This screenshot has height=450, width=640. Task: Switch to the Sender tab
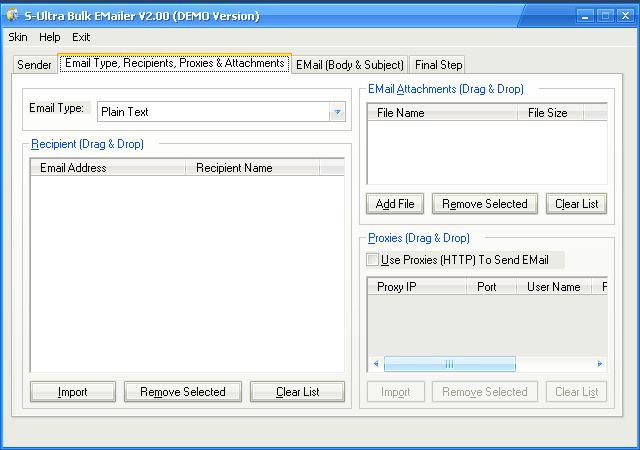pyautogui.click(x=34, y=65)
